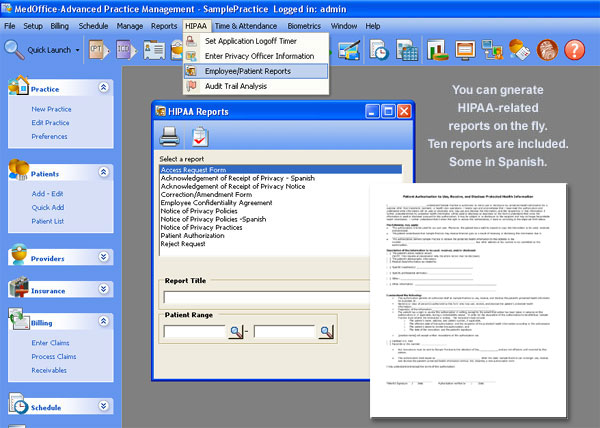Select Patient Authorization in the report list
Image resolution: width=600 pixels, height=428 pixels.
(x=206, y=235)
